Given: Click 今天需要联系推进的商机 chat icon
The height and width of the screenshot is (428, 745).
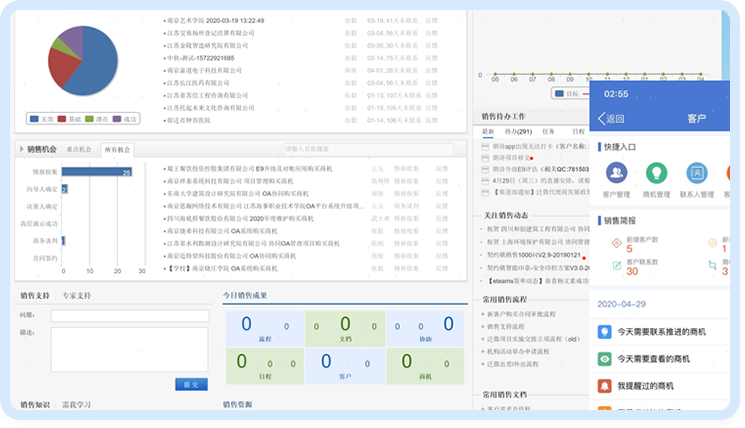Looking at the screenshot, I should tap(604, 332).
